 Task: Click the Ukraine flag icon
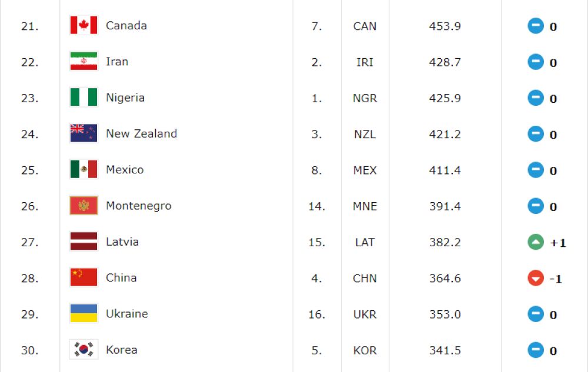83,313
